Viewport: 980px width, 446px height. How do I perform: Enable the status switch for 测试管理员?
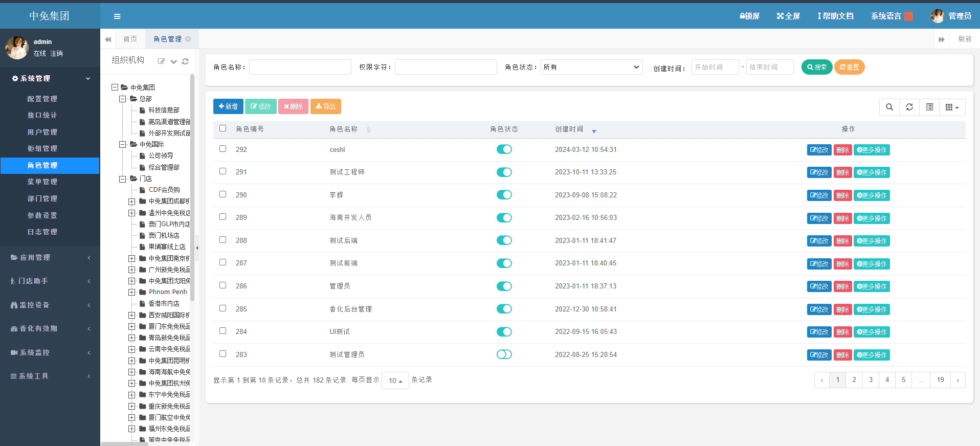coord(504,354)
